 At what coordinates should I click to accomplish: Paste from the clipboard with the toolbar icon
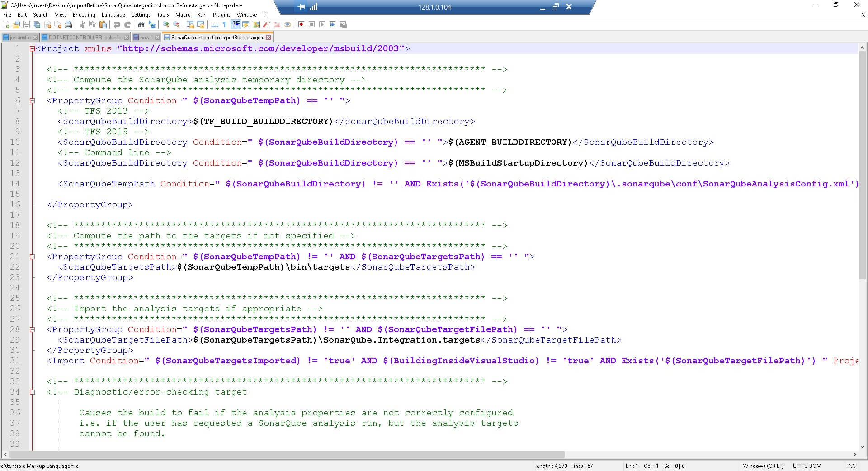[103, 24]
